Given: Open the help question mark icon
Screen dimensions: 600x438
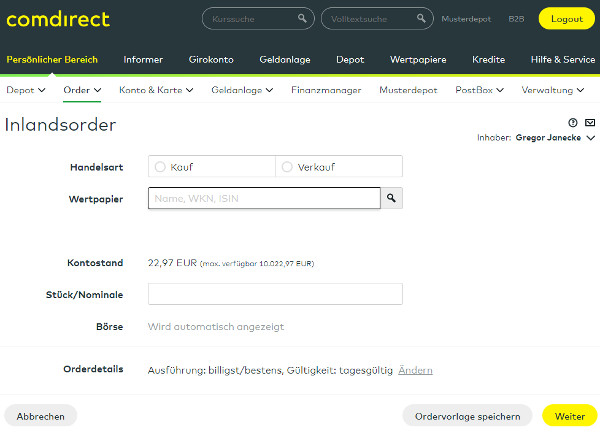Looking at the screenshot, I should pyautogui.click(x=572, y=122).
